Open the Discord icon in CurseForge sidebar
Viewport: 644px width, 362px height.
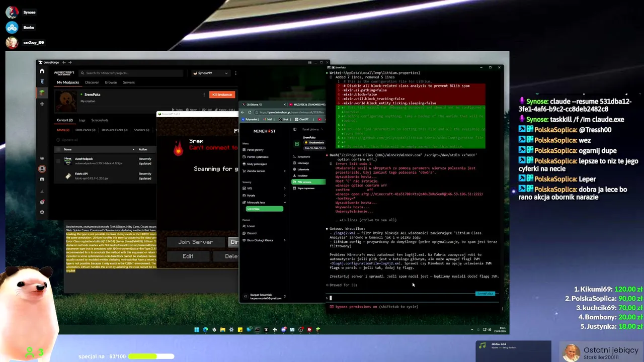42,179
